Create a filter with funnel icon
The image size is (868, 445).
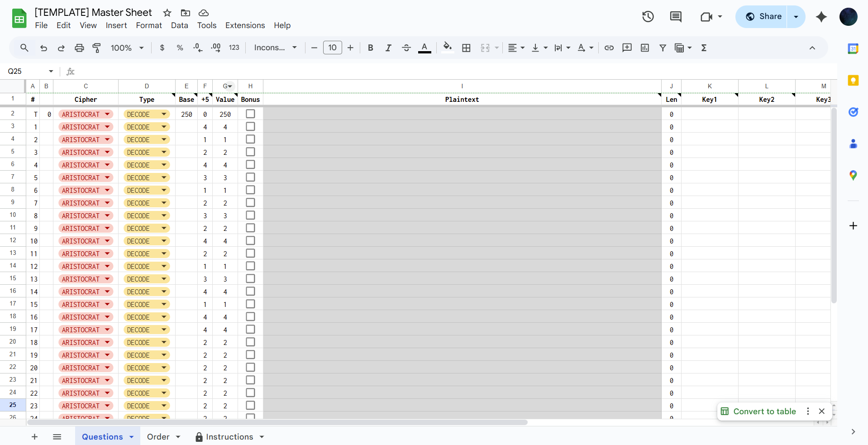click(x=663, y=48)
